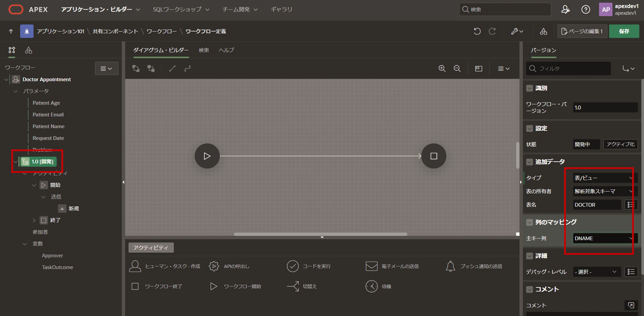Click the zoom out magnifier icon
The height and width of the screenshot is (316, 644).
point(457,68)
